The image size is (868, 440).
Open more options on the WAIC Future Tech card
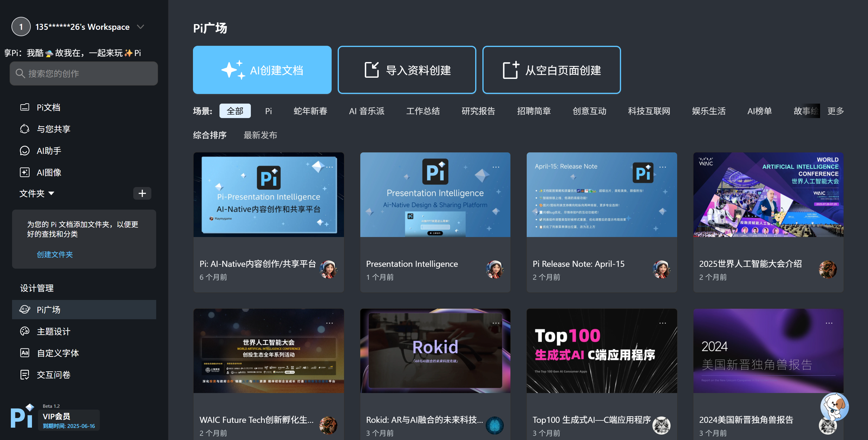pyautogui.click(x=330, y=323)
